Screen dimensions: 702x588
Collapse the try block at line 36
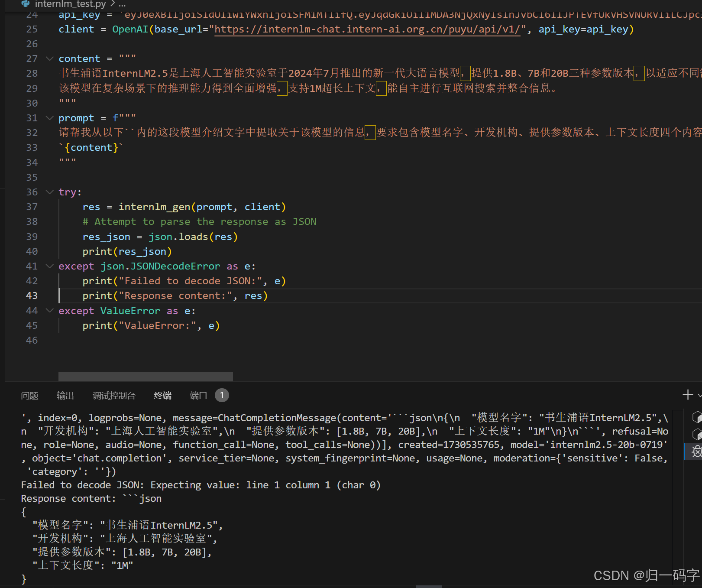coord(49,192)
